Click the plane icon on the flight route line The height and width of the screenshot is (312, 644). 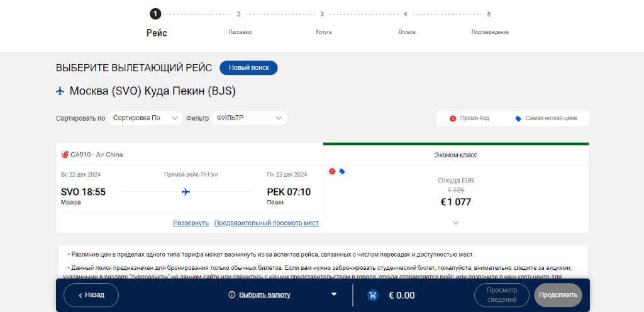point(186,192)
